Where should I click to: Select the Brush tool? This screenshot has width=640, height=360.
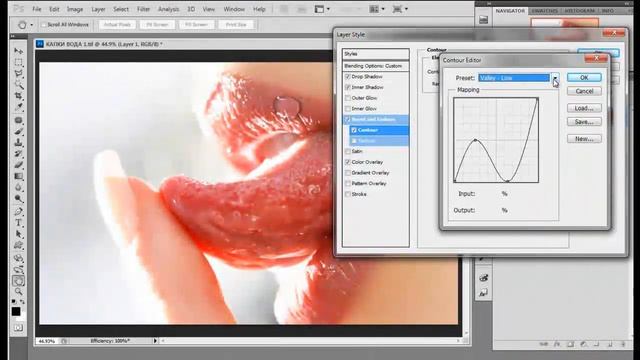pos(18,131)
